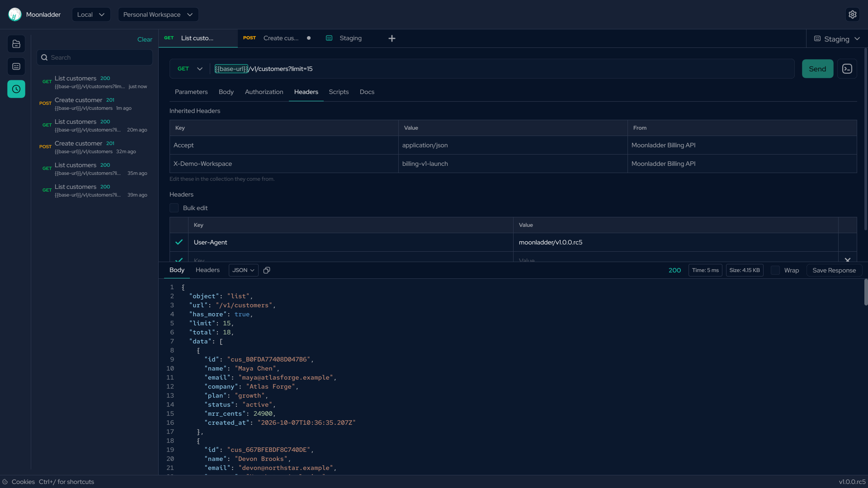868x488 pixels.
Task: Switch to the Parameters tab
Action: tap(191, 92)
